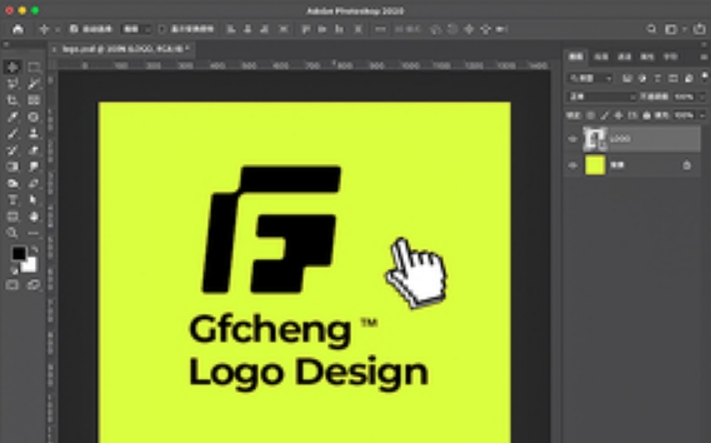711x443 pixels.
Task: Select the Rectangle shape tool
Action: point(13,216)
